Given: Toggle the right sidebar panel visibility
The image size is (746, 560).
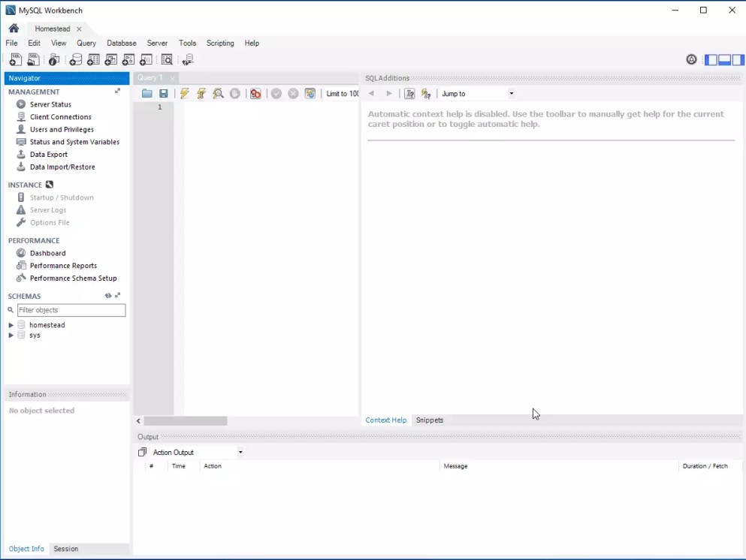Looking at the screenshot, I should pos(738,59).
